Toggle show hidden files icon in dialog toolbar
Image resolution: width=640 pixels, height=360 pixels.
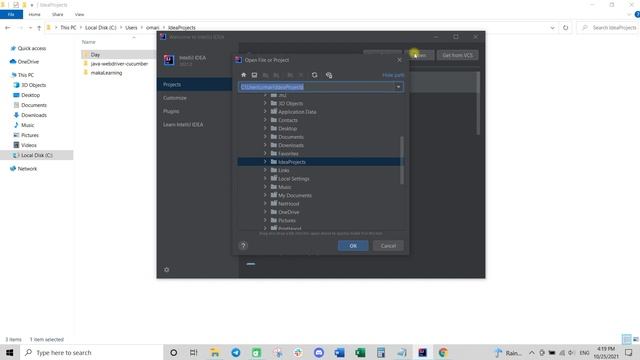point(329,75)
